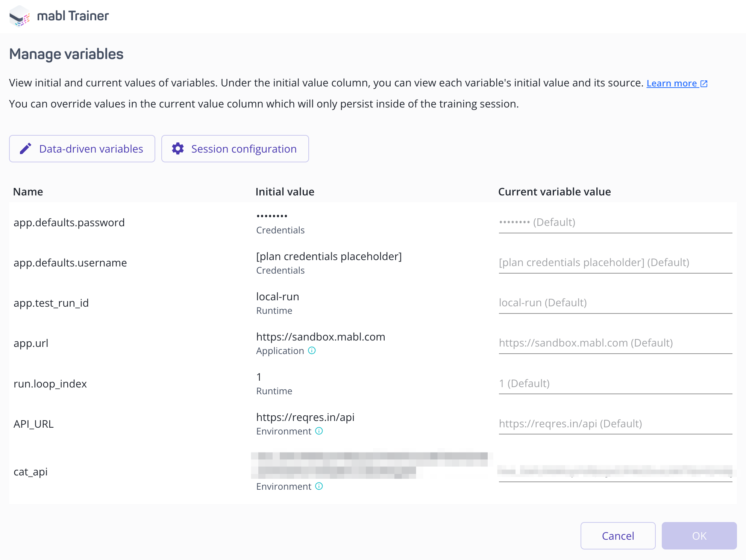Click the [plan credentials placeholder] initial value
Screen dimensions: 746x560
pyautogui.click(x=329, y=256)
